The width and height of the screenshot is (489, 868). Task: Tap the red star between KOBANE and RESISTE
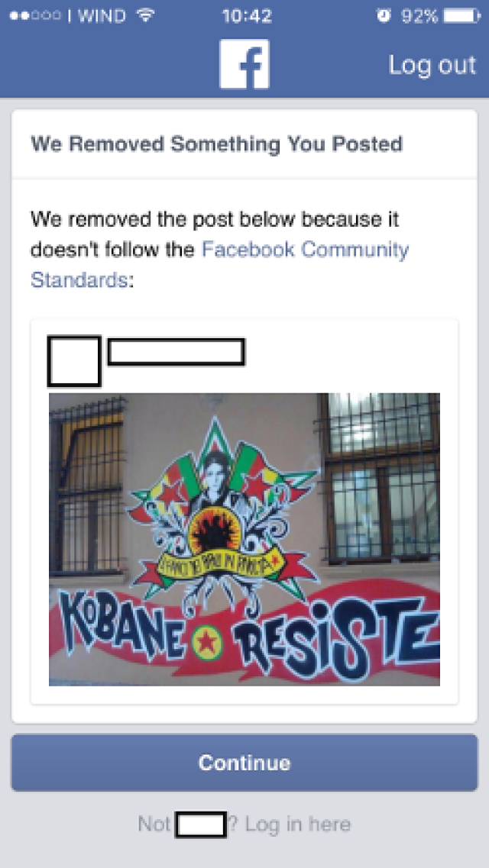click(206, 643)
